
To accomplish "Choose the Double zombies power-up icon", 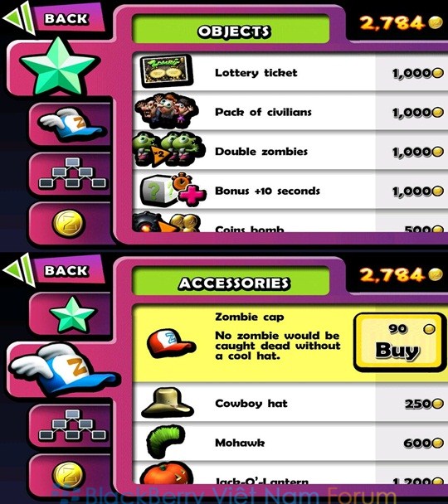I will point(168,150).
